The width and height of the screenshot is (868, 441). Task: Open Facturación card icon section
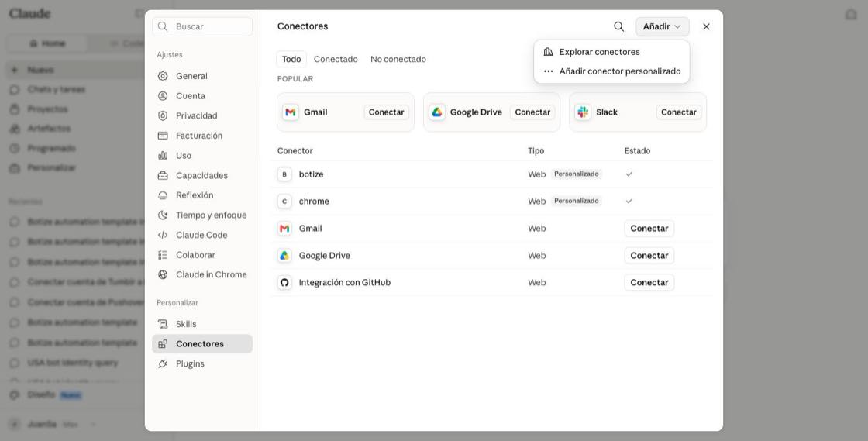point(163,136)
